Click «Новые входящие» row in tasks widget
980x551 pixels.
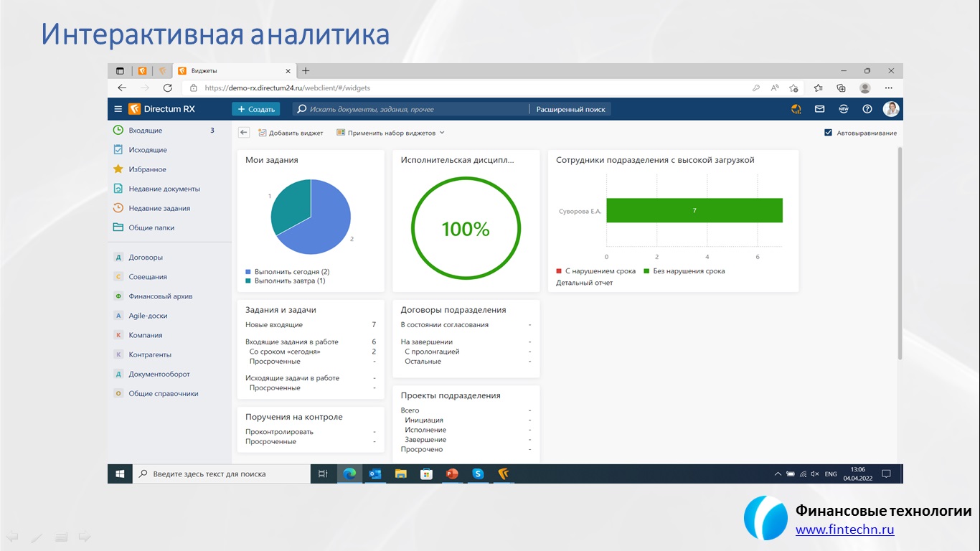(311, 325)
